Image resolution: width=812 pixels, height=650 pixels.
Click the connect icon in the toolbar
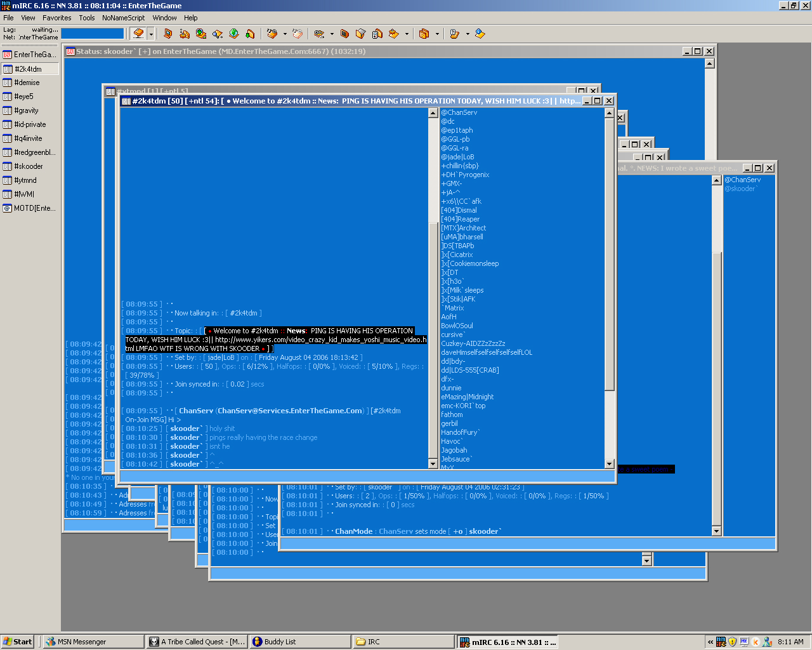click(x=138, y=34)
